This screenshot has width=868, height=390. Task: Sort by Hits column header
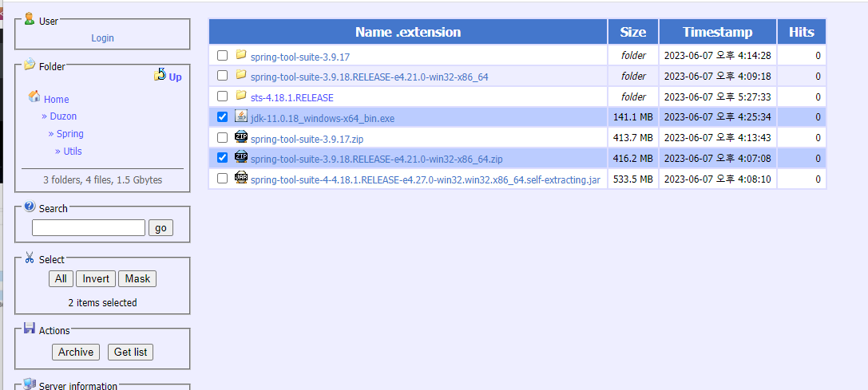(x=802, y=32)
